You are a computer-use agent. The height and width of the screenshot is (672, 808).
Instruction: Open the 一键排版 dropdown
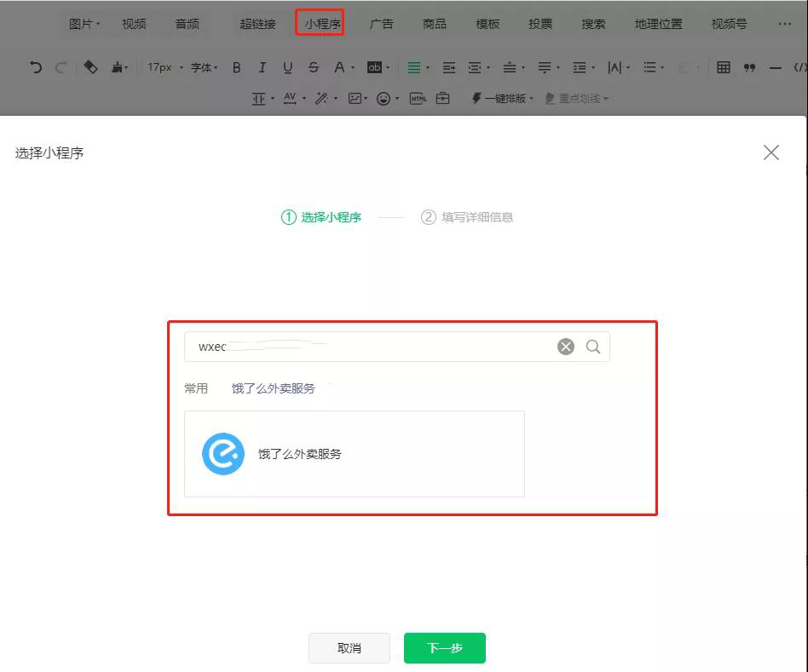(503, 98)
